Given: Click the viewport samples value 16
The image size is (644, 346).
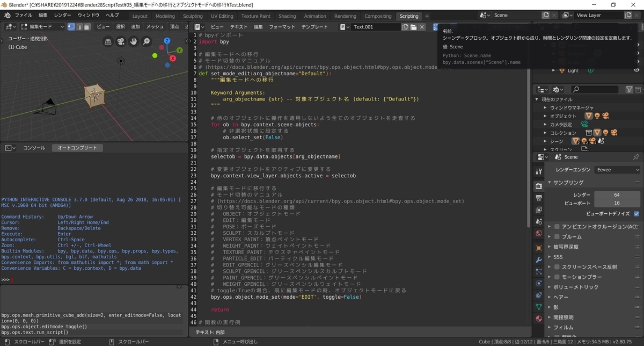Looking at the screenshot, I should (x=617, y=203).
